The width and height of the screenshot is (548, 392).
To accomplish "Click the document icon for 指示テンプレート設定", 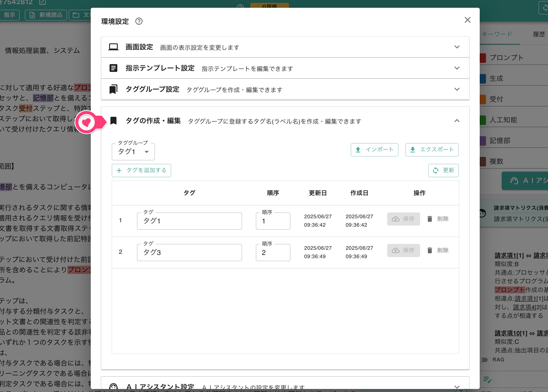I will click(113, 68).
